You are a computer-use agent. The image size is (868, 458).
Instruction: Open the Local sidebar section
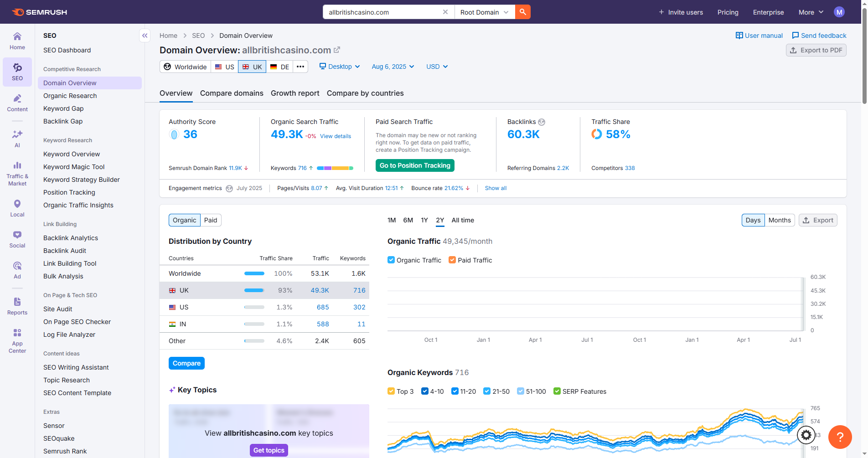(x=17, y=208)
